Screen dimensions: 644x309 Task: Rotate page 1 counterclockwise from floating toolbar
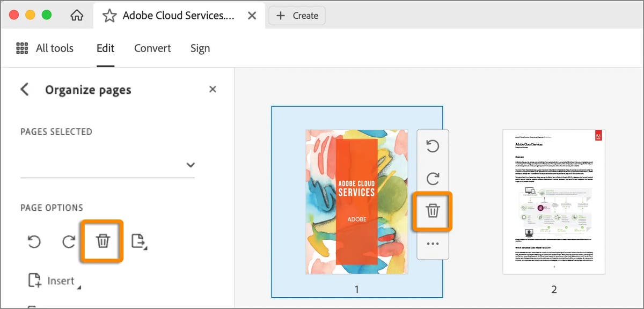click(x=433, y=146)
